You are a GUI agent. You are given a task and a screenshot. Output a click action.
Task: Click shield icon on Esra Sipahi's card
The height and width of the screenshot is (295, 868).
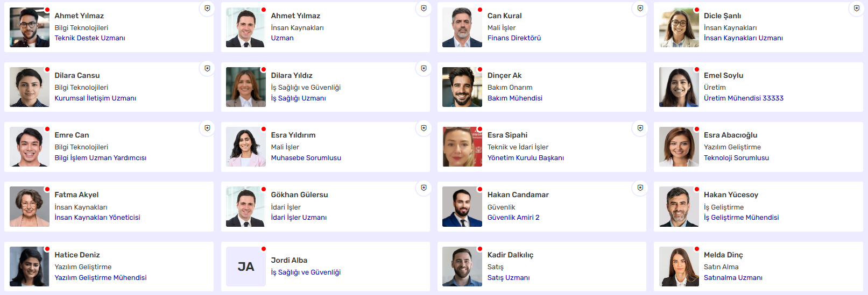(x=640, y=128)
